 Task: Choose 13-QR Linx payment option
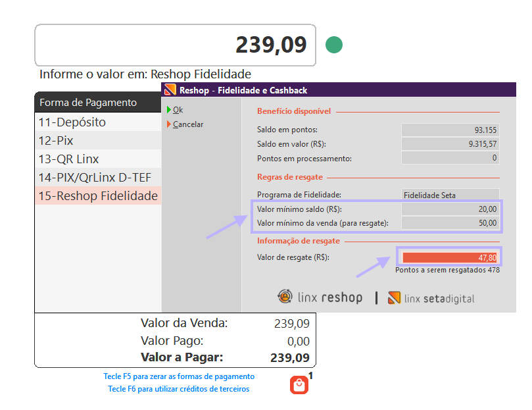98,159
